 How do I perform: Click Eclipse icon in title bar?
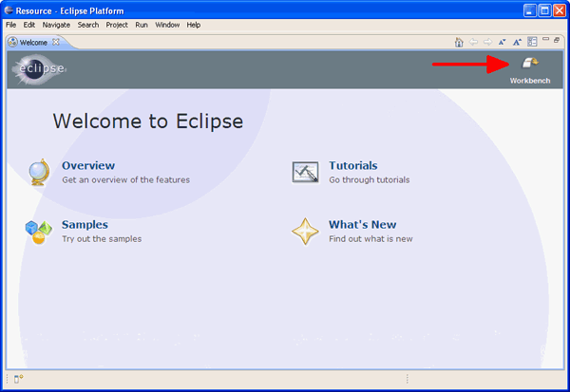[9, 10]
